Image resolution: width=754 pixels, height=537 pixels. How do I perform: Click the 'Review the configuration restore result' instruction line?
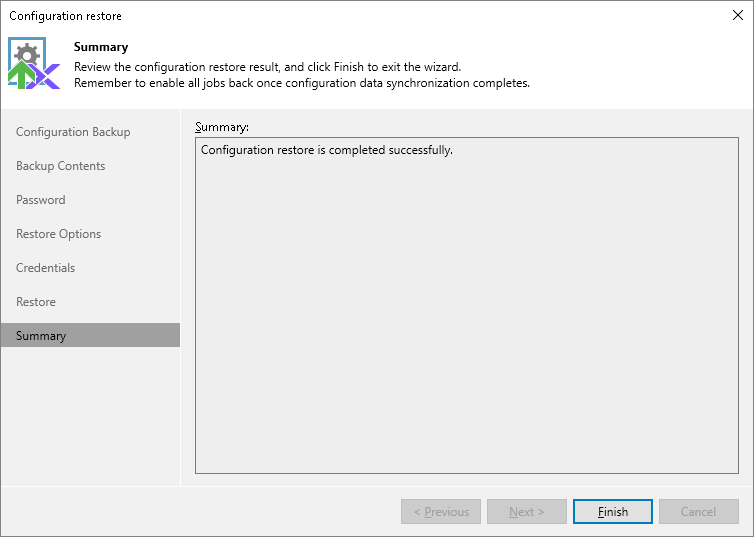pos(267,66)
